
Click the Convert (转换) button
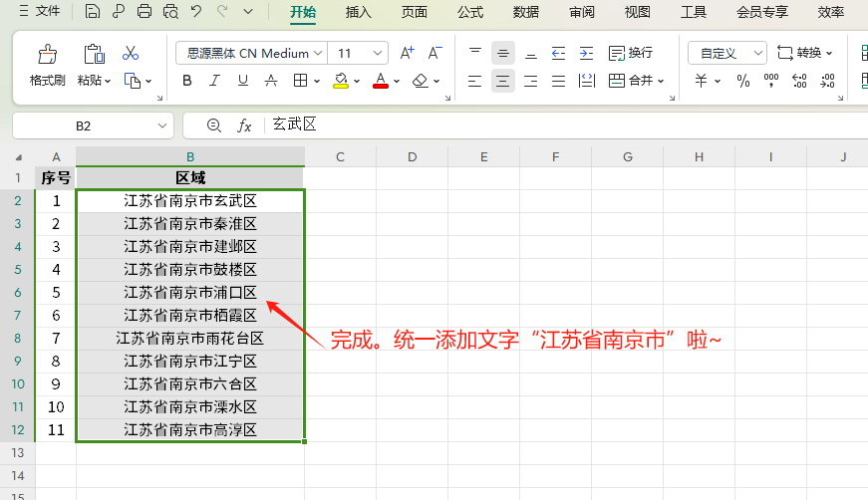pos(804,53)
